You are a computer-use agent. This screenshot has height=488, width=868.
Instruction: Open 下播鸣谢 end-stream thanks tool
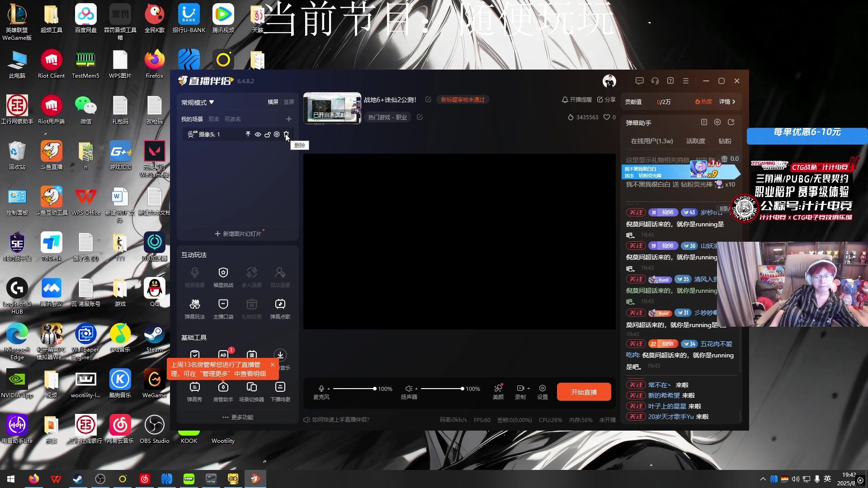point(280,391)
